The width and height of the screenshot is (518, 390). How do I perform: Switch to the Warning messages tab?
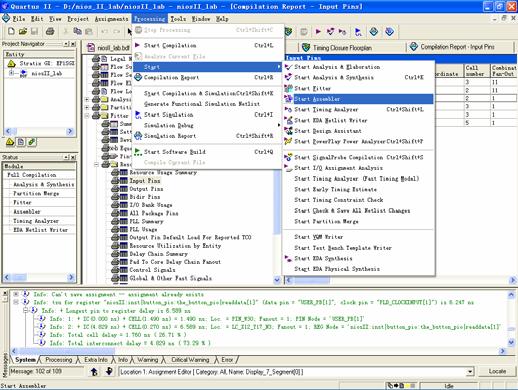point(147,360)
